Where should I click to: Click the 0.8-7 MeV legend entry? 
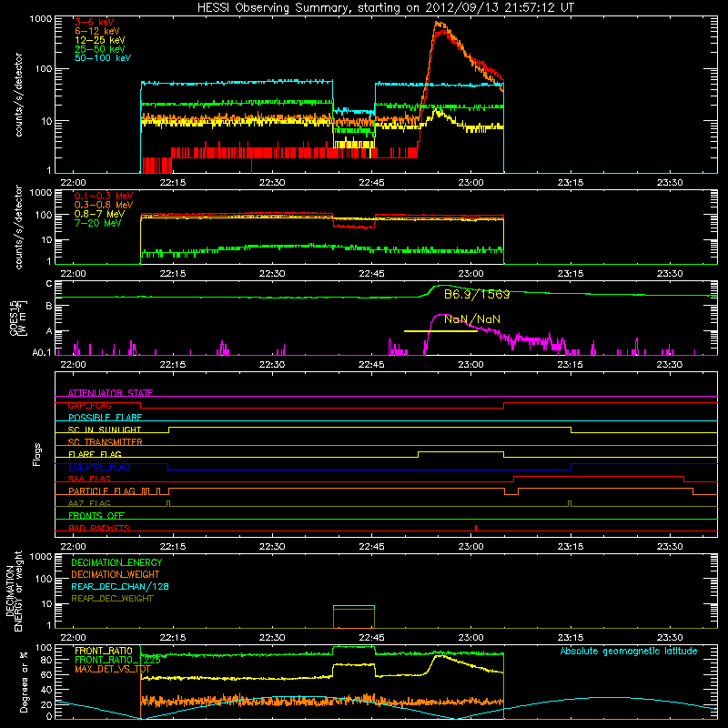click(x=99, y=215)
